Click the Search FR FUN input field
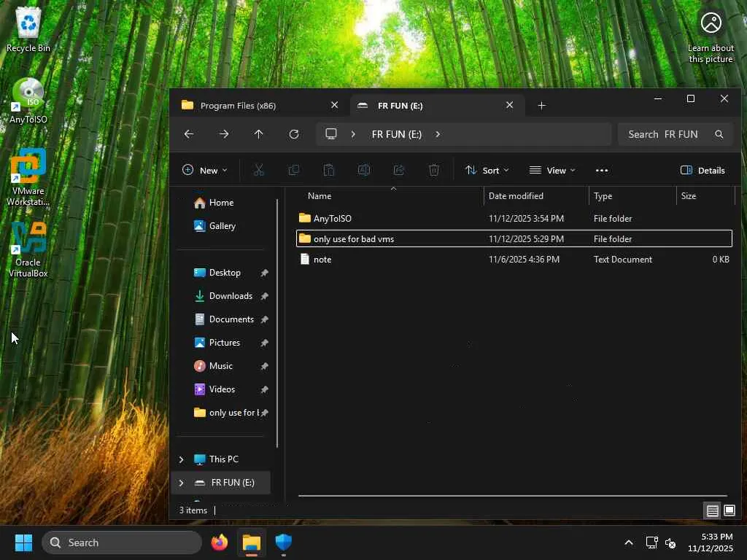Screen dimensions: 747x560 [664, 134]
